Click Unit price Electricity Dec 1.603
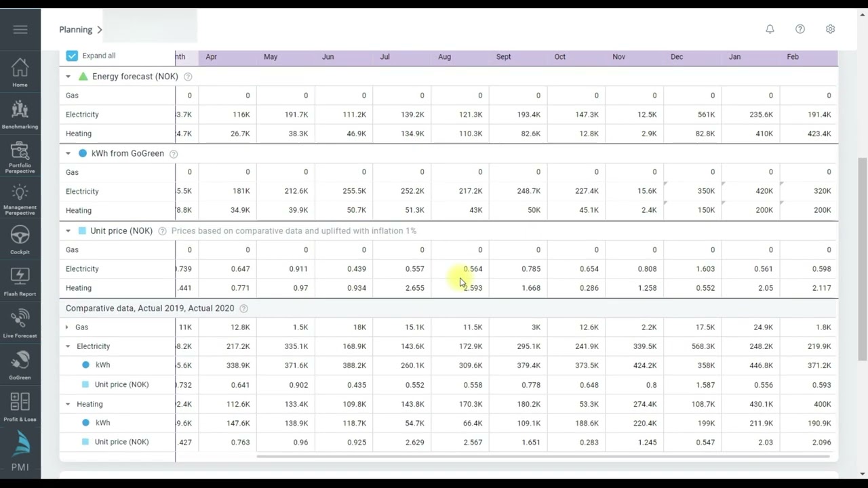Viewport: 868px width, 488px height. coord(705,269)
